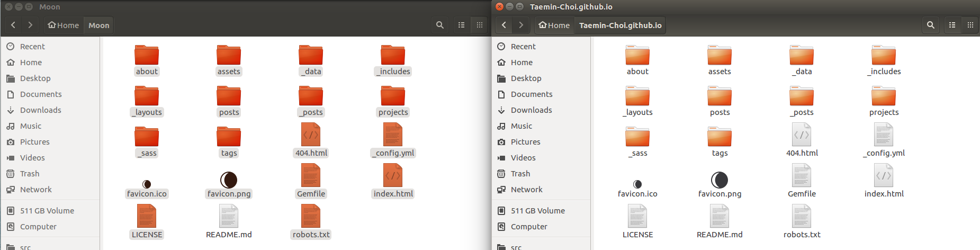This screenshot has width=980, height=250.
Task: Switch to grid view in Taemin-Choi.github.io window
Action: pyautogui.click(x=970, y=25)
